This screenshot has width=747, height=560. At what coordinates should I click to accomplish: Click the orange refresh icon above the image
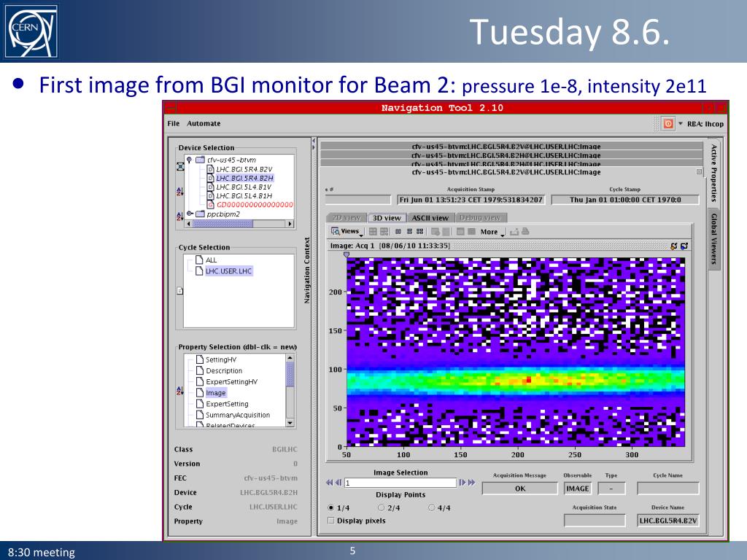673,246
